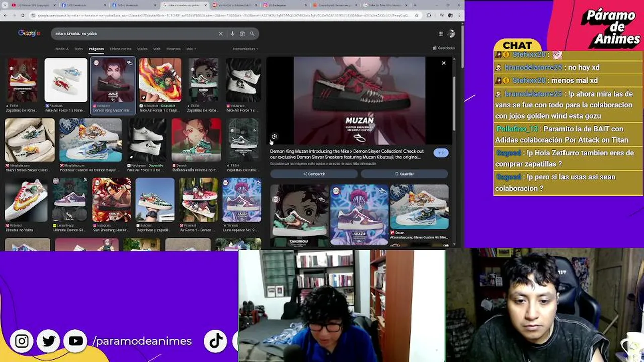Click in the Google search input field
644x362 pixels.
click(136, 34)
